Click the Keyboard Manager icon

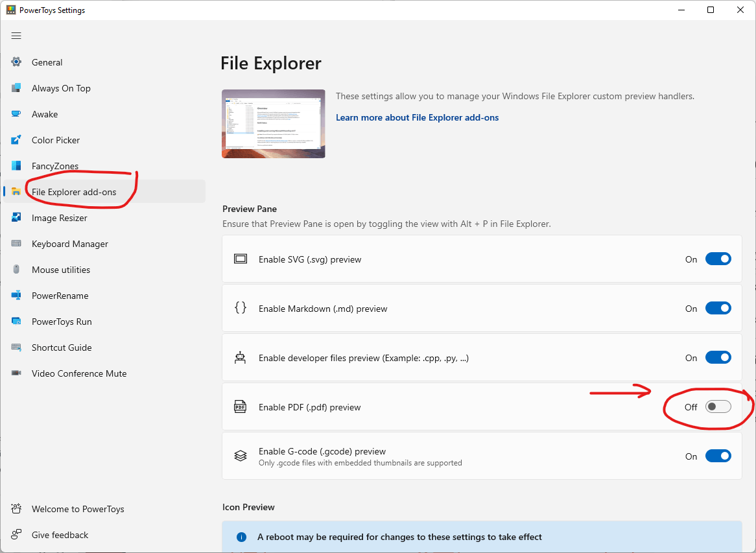tap(16, 243)
